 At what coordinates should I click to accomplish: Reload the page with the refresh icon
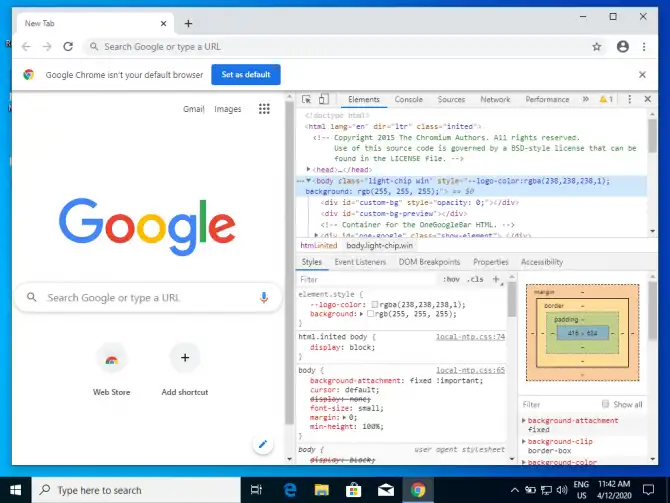coord(68,47)
